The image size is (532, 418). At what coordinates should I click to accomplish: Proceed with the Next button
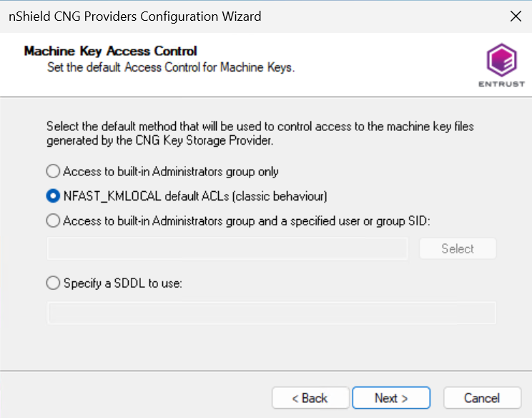(x=391, y=398)
